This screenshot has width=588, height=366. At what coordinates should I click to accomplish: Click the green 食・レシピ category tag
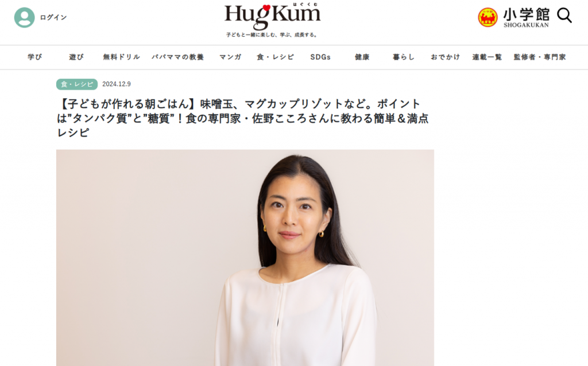tap(77, 84)
